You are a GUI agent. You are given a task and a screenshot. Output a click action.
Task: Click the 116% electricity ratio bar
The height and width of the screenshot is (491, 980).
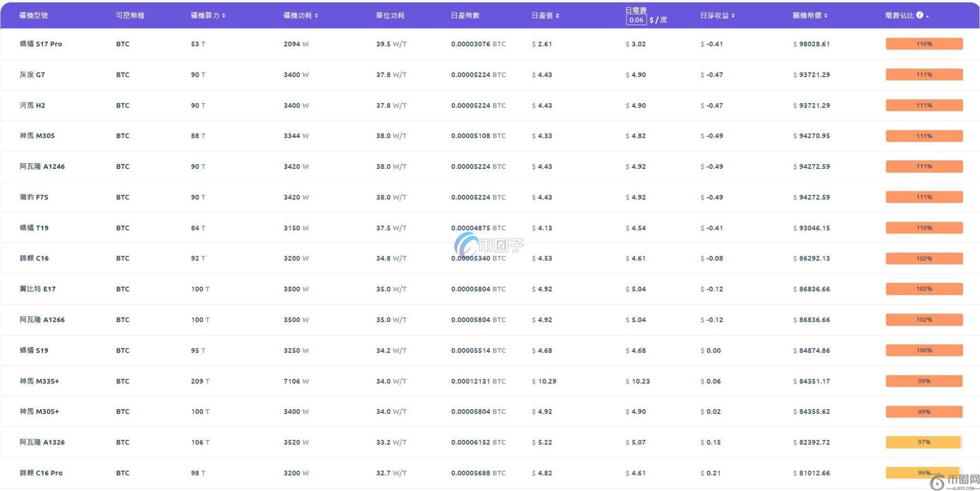(x=924, y=44)
